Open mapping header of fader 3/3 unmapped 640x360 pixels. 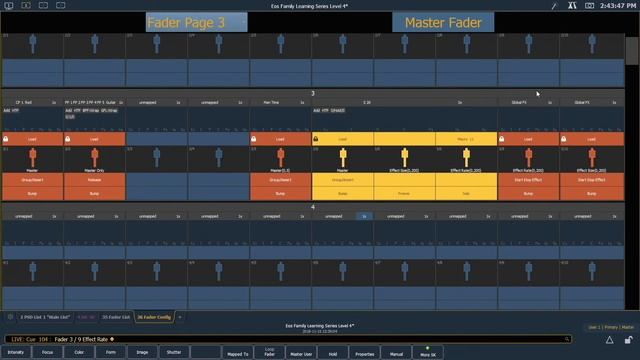pyautogui.click(x=148, y=102)
